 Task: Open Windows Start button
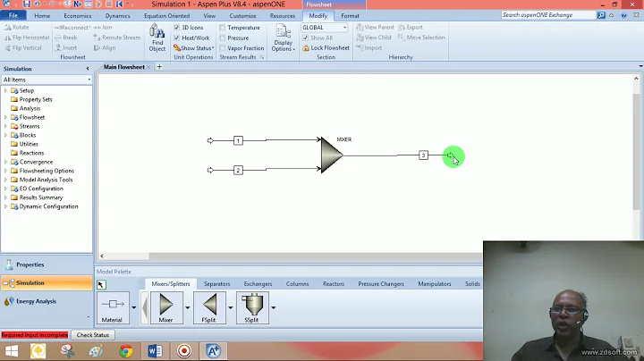12,351
